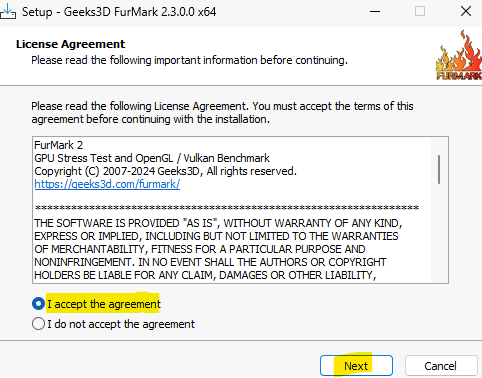The width and height of the screenshot is (482, 378).
Task: Click the greyed-out maximize window icon
Action: tap(420, 12)
